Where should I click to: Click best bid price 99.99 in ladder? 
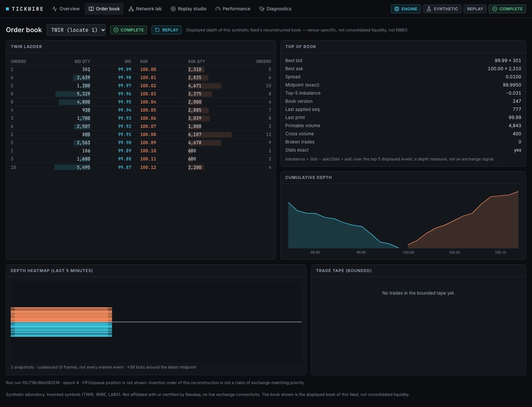click(x=125, y=69)
